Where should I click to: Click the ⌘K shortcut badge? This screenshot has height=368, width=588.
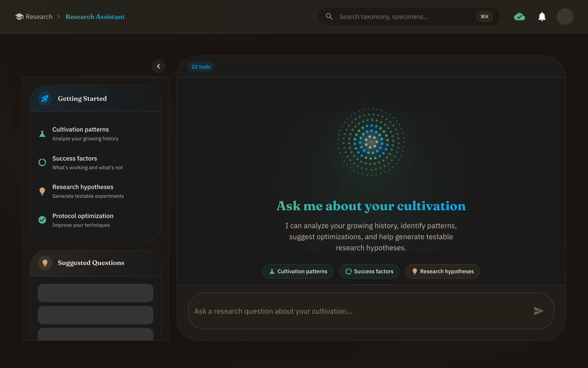click(x=484, y=17)
